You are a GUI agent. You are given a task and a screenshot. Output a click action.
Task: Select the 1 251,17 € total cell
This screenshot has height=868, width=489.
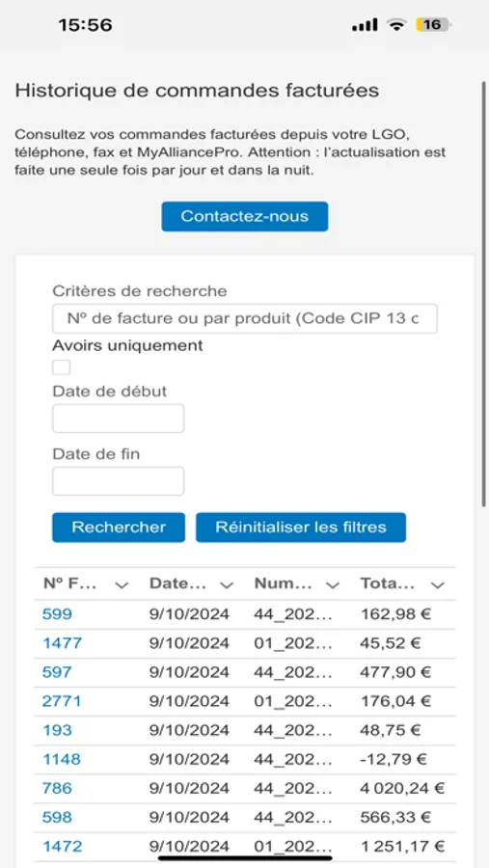tap(402, 847)
